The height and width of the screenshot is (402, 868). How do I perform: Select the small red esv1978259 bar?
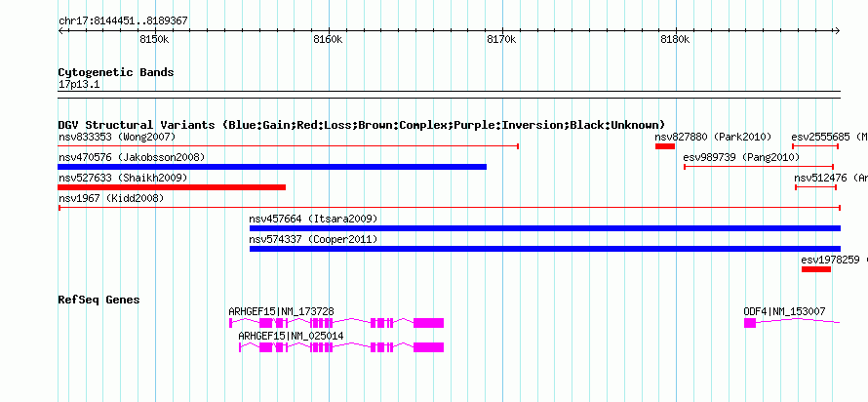(x=816, y=269)
